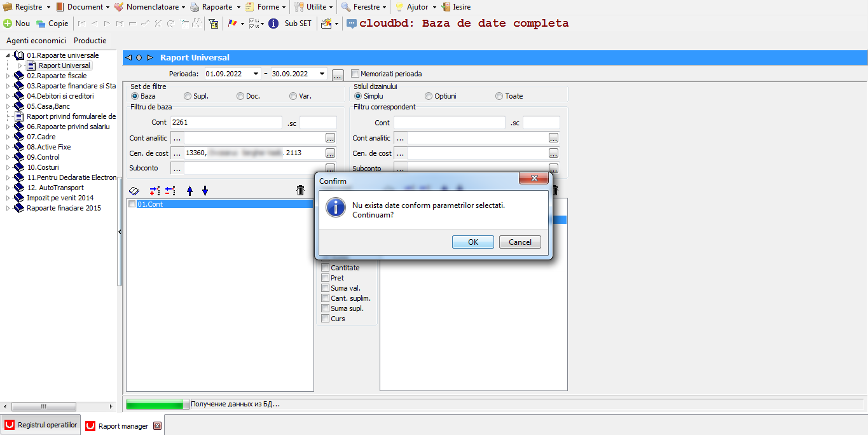Enable the Memorizati perioada checkbox
868x435 pixels.
tap(355, 74)
